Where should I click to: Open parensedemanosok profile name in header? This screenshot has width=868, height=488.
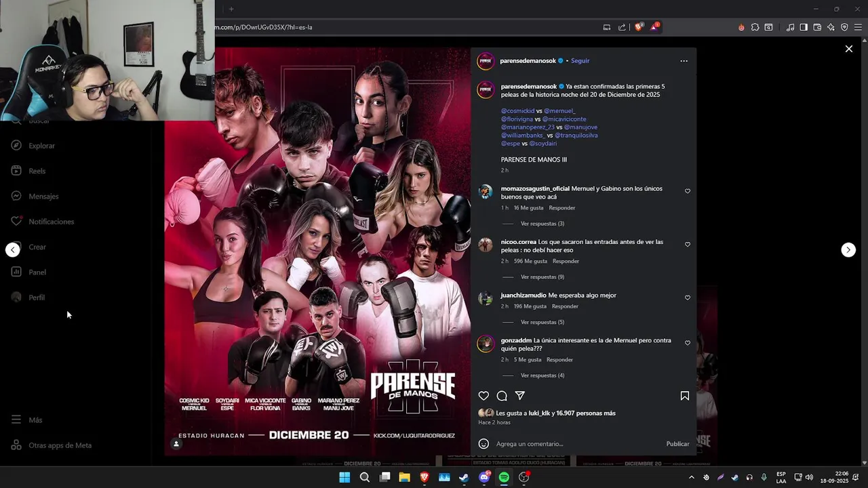point(528,61)
